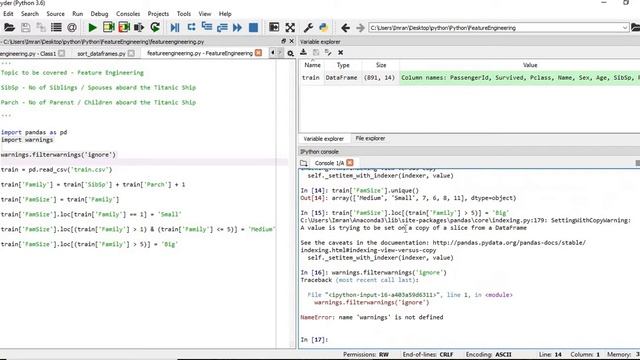The height and width of the screenshot is (360, 640).
Task: Select the Console 1/A tab
Action: coord(329,163)
